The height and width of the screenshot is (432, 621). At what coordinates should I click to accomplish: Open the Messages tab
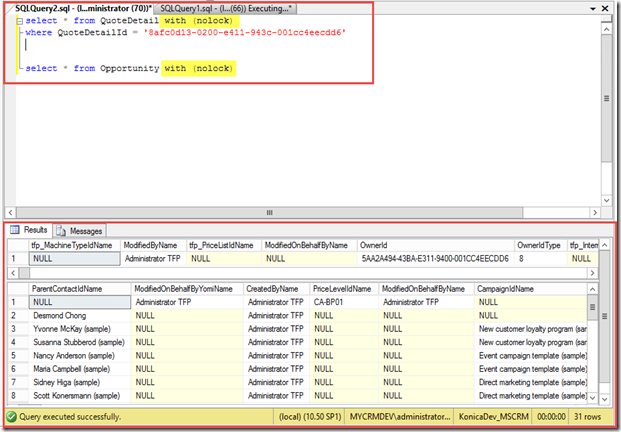pyautogui.click(x=79, y=231)
